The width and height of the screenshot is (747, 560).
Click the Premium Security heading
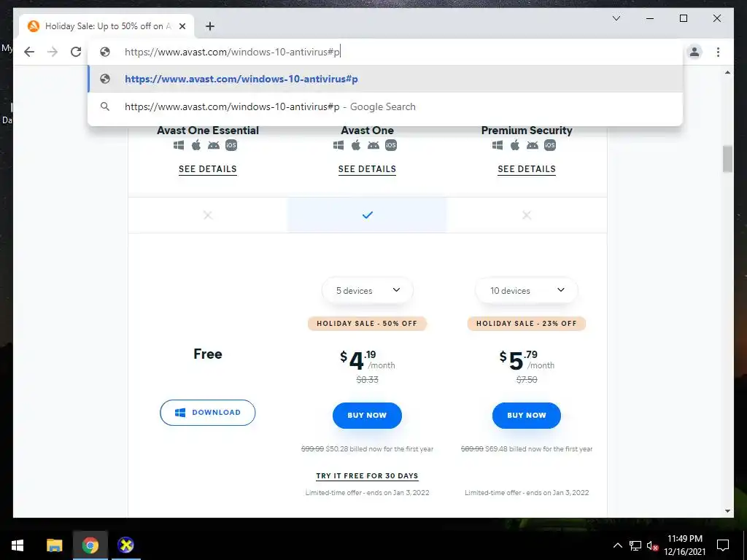point(527,131)
